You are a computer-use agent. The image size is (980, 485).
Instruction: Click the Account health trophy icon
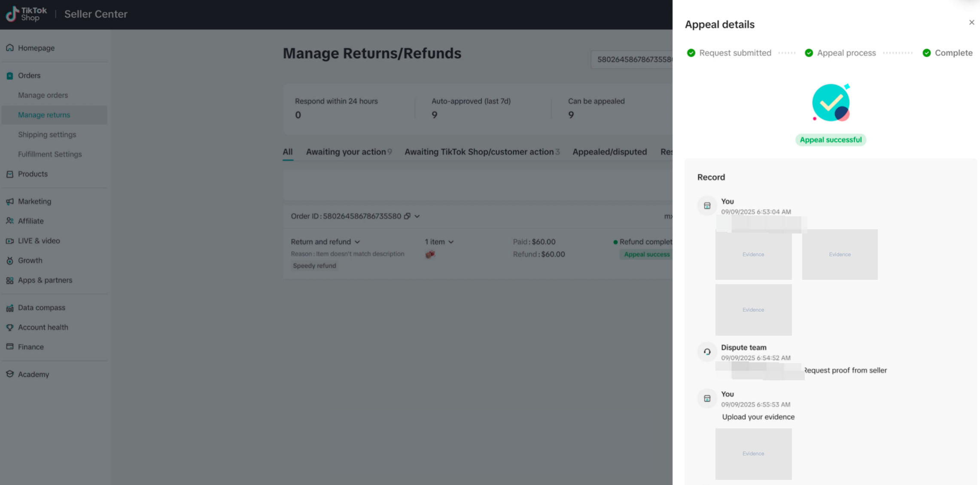[10, 327]
